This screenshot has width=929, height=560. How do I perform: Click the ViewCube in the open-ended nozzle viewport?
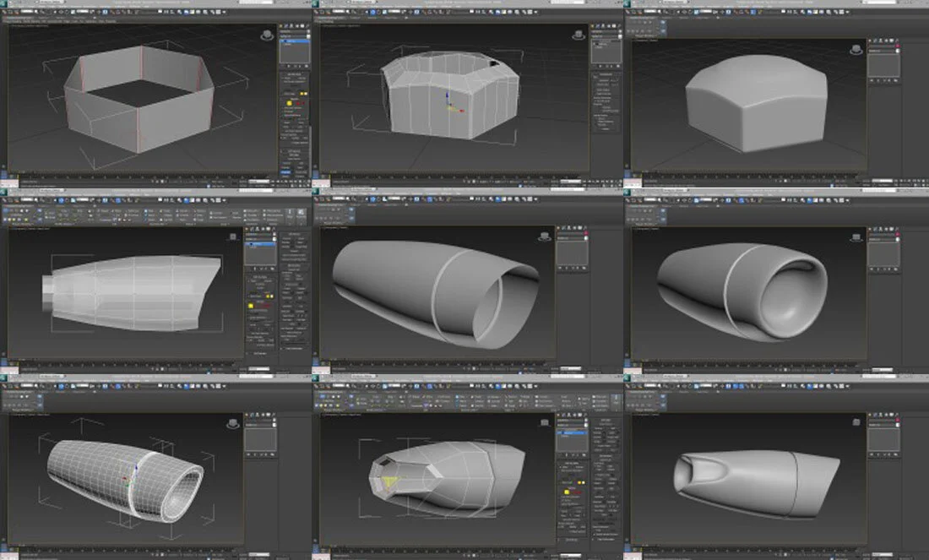point(544,237)
